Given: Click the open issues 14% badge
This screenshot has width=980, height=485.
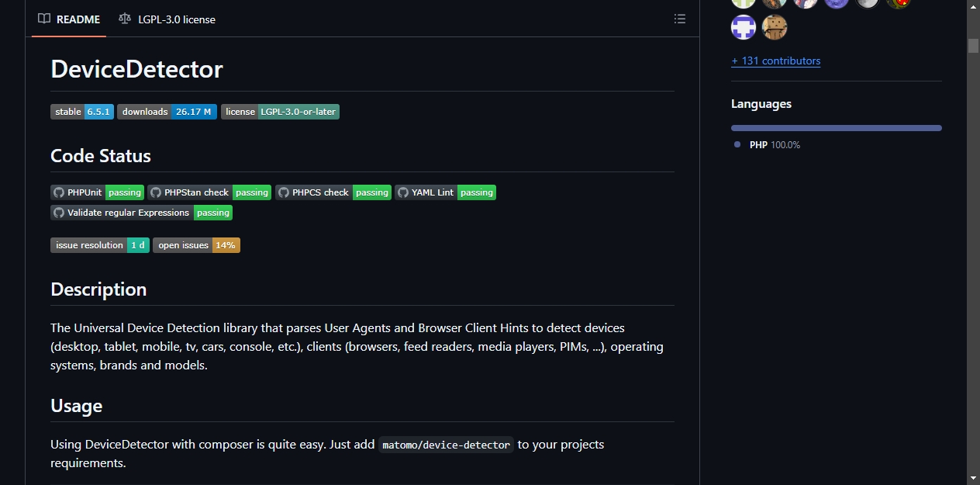Looking at the screenshot, I should (x=196, y=245).
